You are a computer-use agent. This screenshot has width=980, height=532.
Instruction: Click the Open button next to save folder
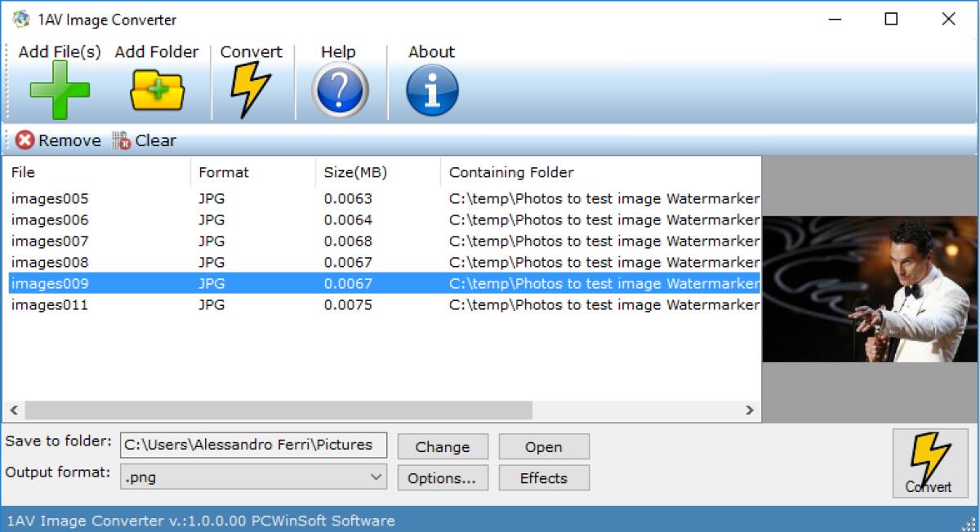pyautogui.click(x=543, y=446)
